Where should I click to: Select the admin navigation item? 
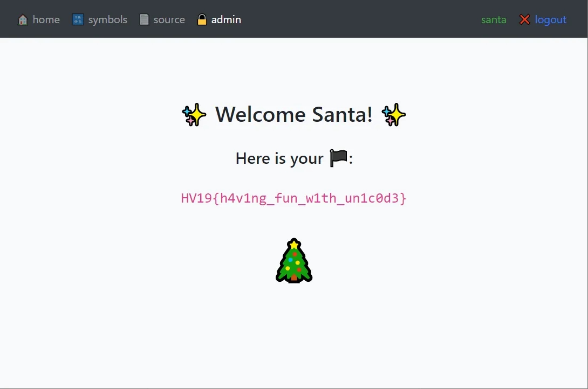tap(226, 20)
